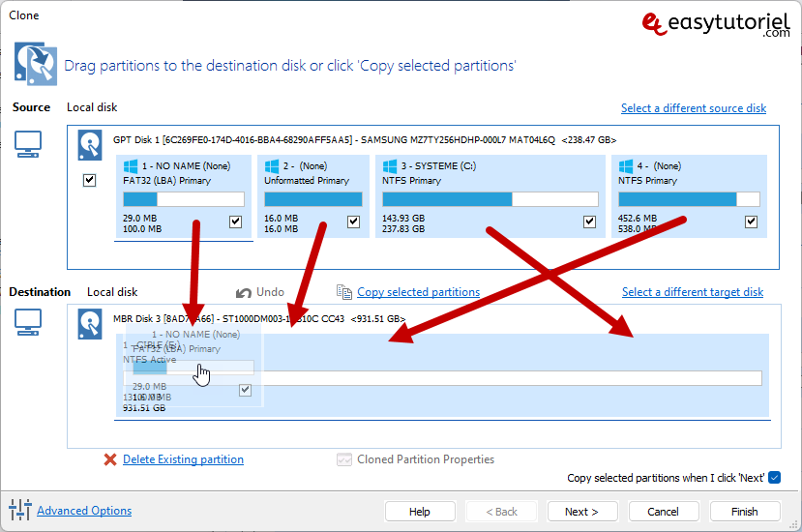Screen dimensions: 802x532
Task: Click 'Copy selected partitions' link
Action: (418, 291)
